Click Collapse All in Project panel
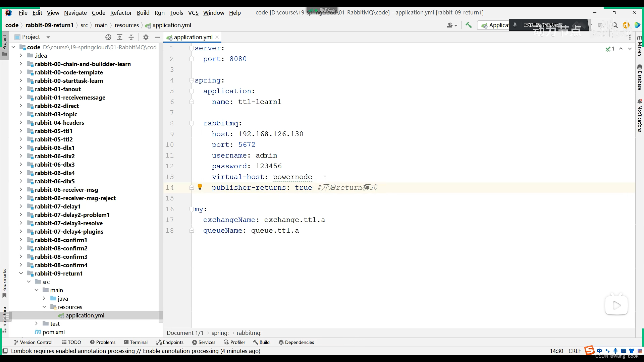Image resolution: width=644 pixels, height=362 pixels. (x=131, y=37)
